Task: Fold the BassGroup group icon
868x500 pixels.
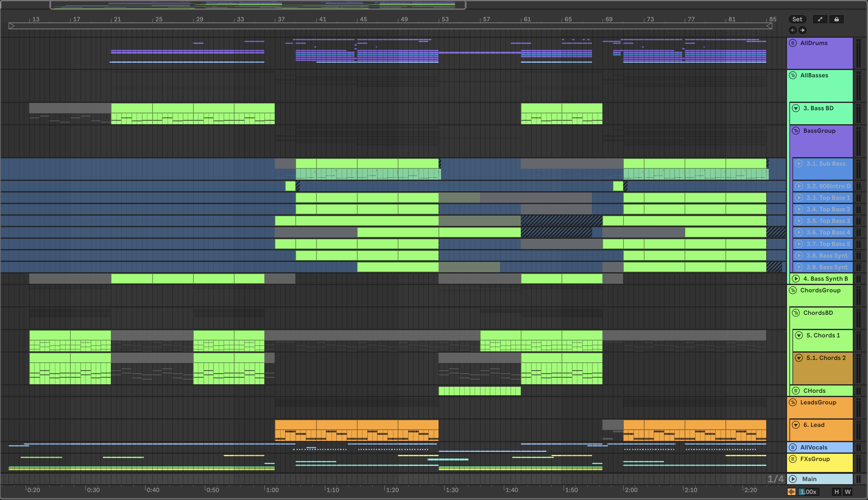Action: [796, 131]
